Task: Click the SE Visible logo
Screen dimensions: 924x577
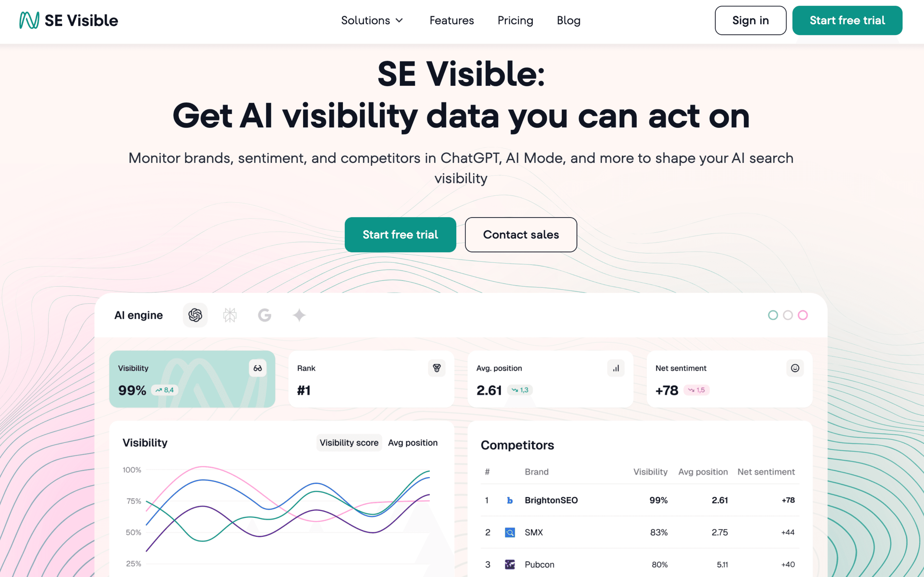Action: pyautogui.click(x=68, y=20)
